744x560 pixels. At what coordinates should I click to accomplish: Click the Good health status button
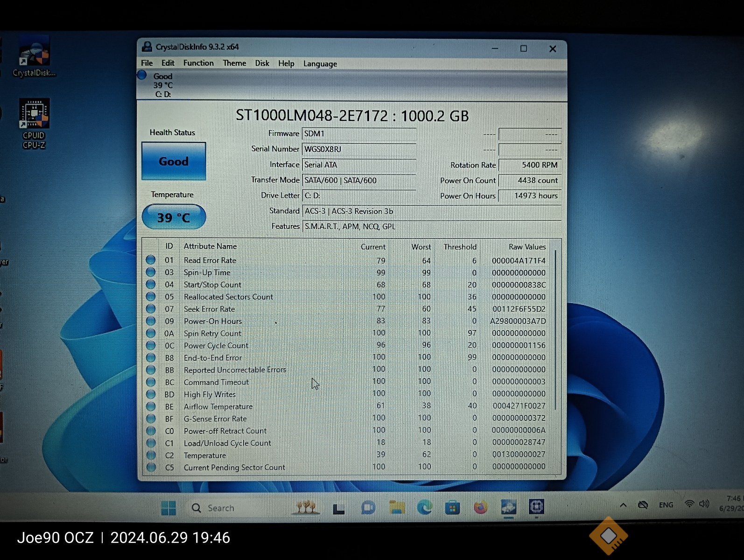174,161
